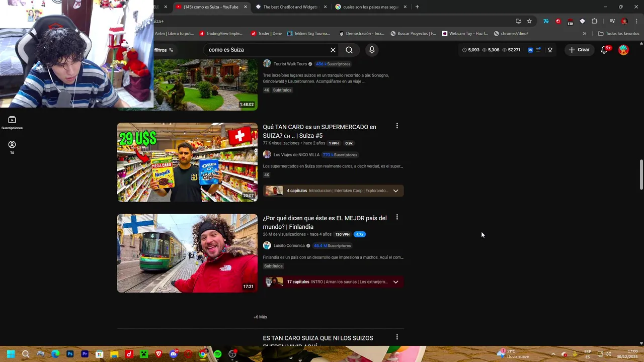Click the 5,093 counter stat
This screenshot has width=644, height=362.
pos(470,50)
